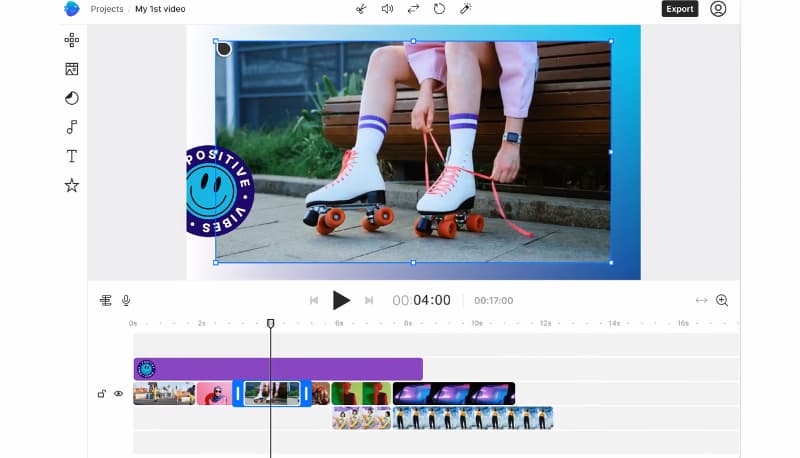The height and width of the screenshot is (458, 800).
Task: Click the swap arrows tool
Action: coord(413,9)
